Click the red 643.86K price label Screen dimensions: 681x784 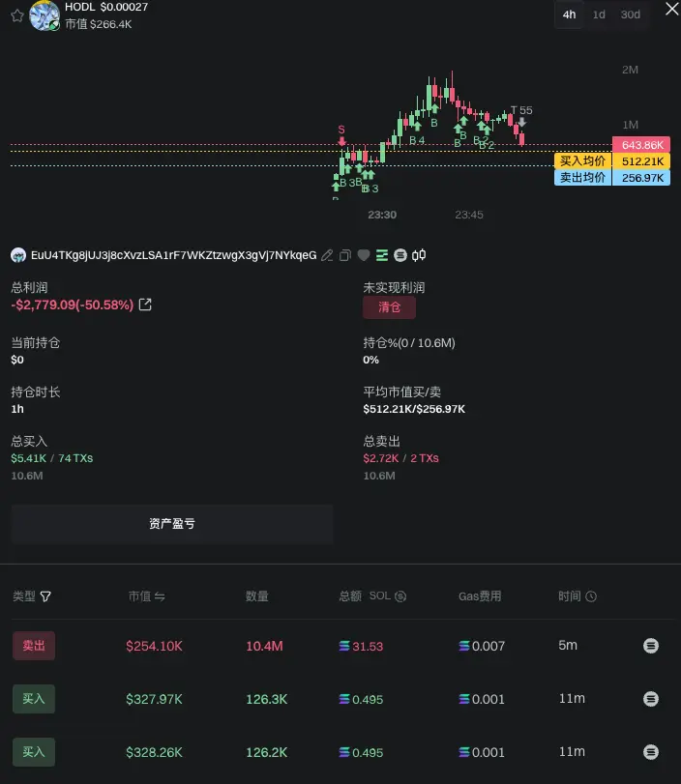point(641,145)
